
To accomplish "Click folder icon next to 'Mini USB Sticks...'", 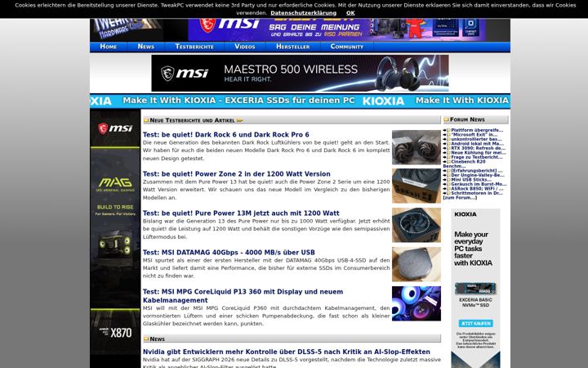I will 448,180.
